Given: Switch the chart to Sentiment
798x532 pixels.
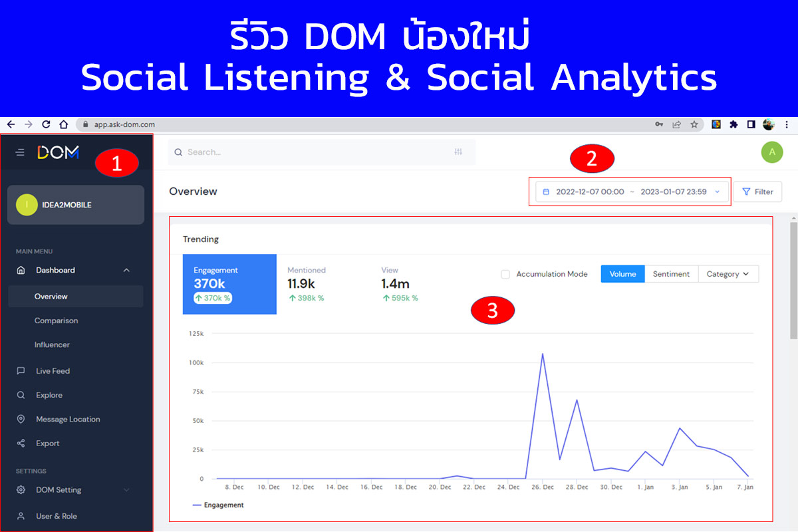Looking at the screenshot, I should [671, 274].
